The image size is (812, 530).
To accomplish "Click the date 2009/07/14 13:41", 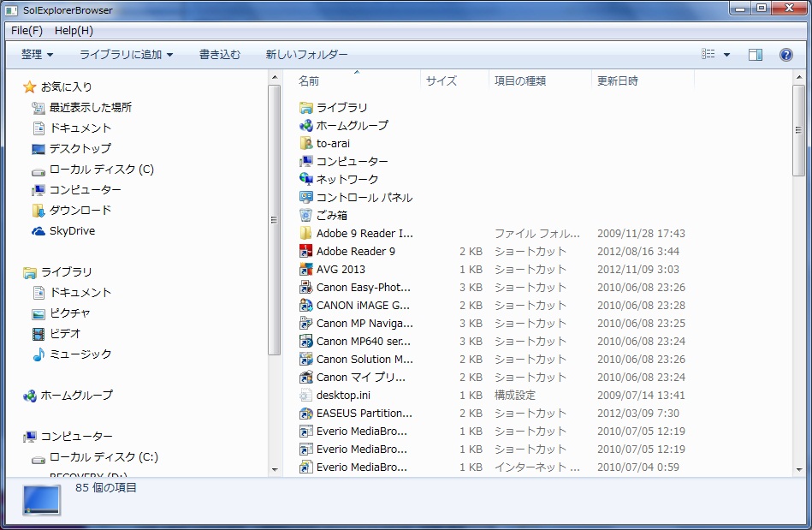I will pyautogui.click(x=641, y=396).
